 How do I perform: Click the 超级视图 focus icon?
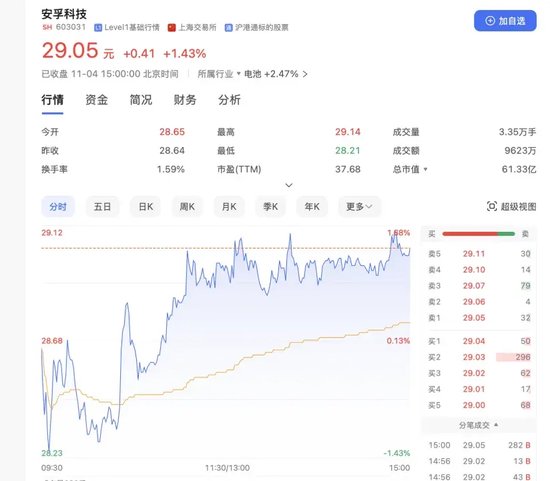[492, 206]
